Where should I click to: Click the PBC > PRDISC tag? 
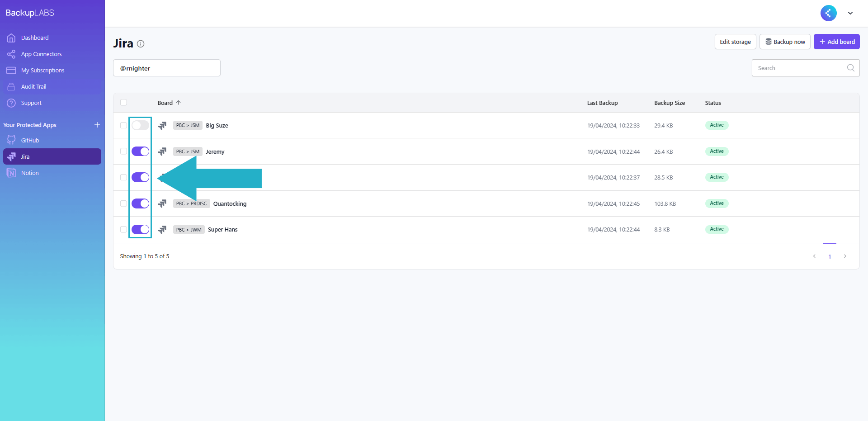[x=191, y=203]
